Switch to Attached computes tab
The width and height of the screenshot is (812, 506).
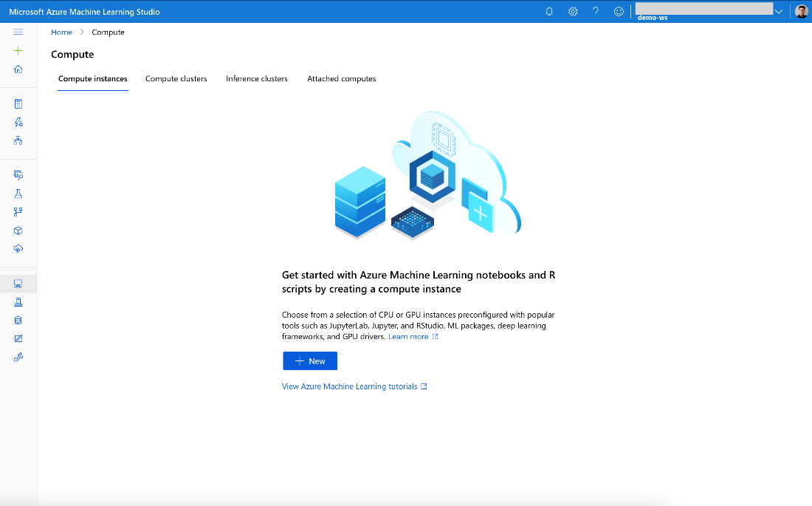click(x=341, y=79)
